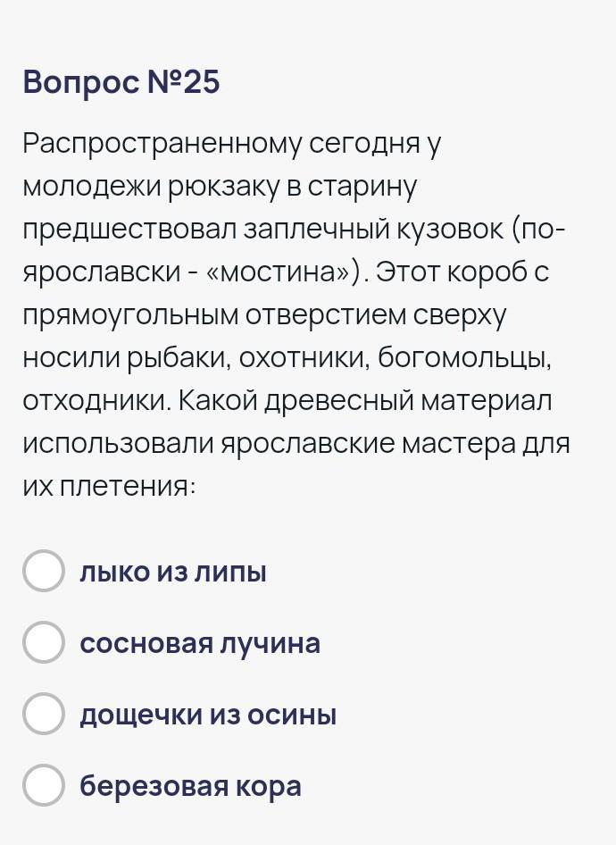The image size is (616, 845).
Task: Pick the березовая кора radio circle
Action: coord(44,785)
